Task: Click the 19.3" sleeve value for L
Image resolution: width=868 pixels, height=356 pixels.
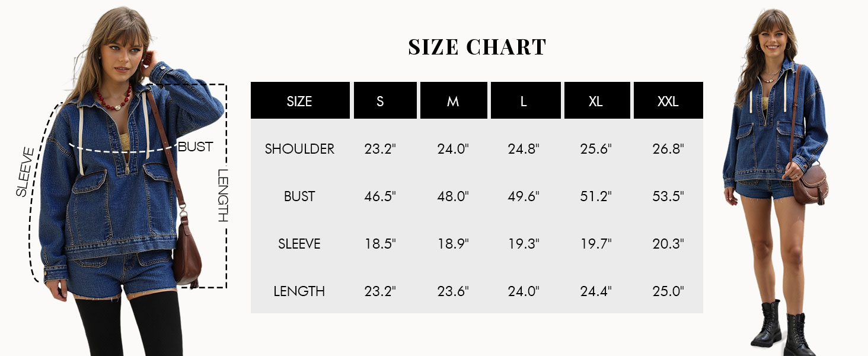Action: click(x=524, y=244)
